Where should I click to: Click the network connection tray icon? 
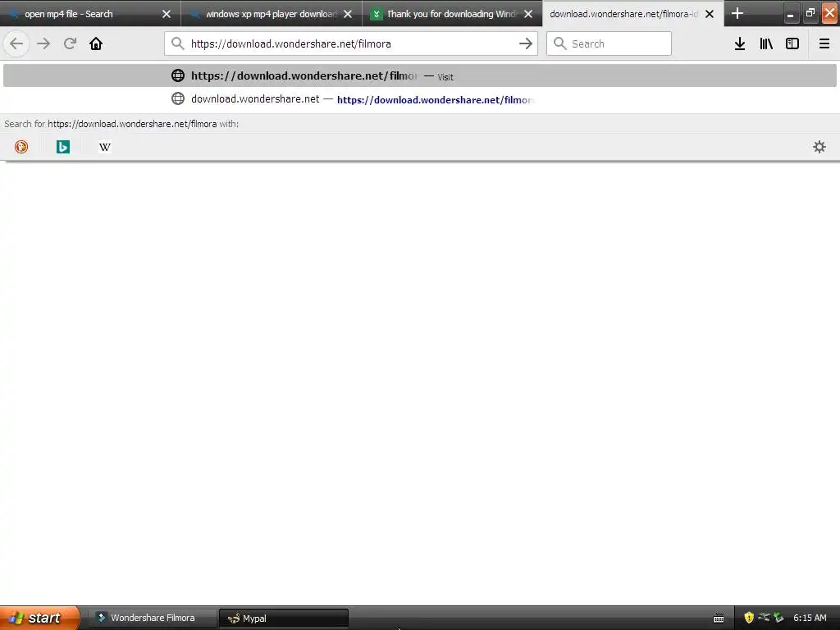(764, 618)
